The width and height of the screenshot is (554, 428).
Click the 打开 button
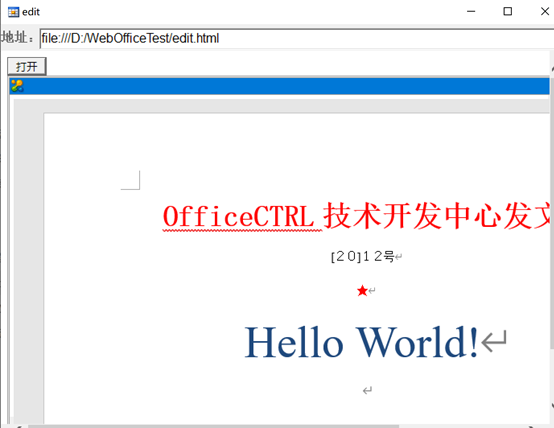(x=27, y=66)
